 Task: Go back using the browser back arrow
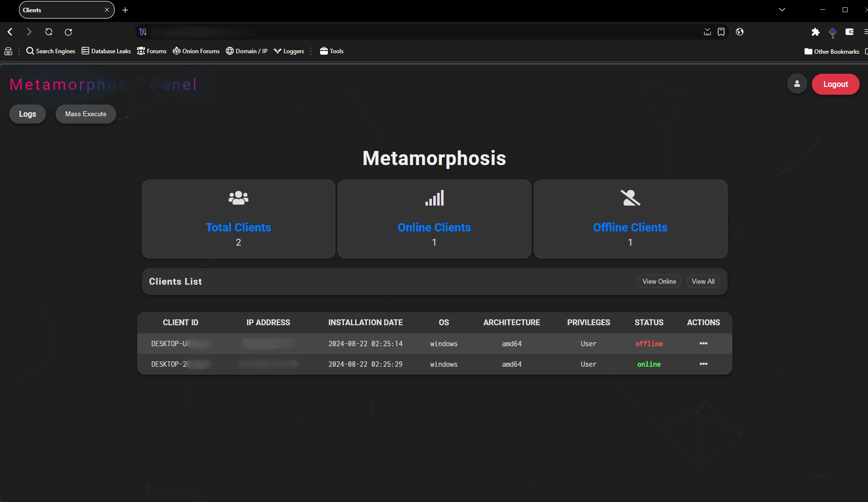(x=10, y=32)
